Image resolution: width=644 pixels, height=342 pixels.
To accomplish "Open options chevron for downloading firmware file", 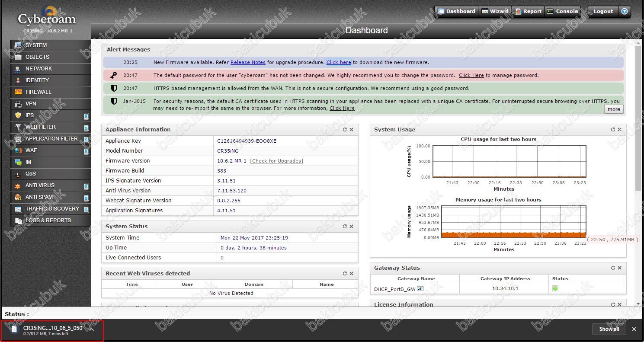I will tap(92, 329).
